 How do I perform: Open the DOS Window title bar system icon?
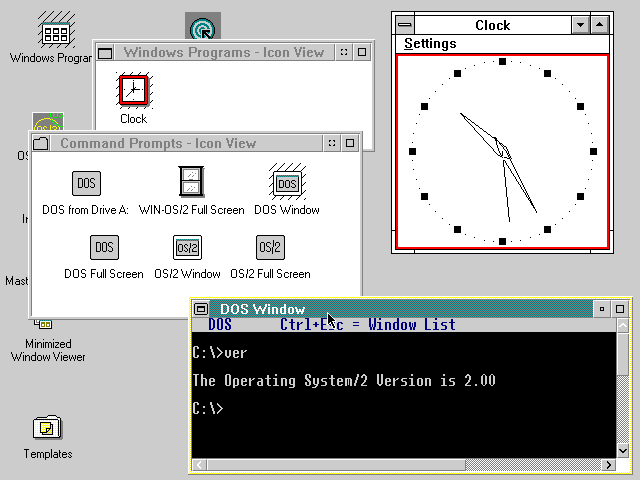[x=201, y=309]
